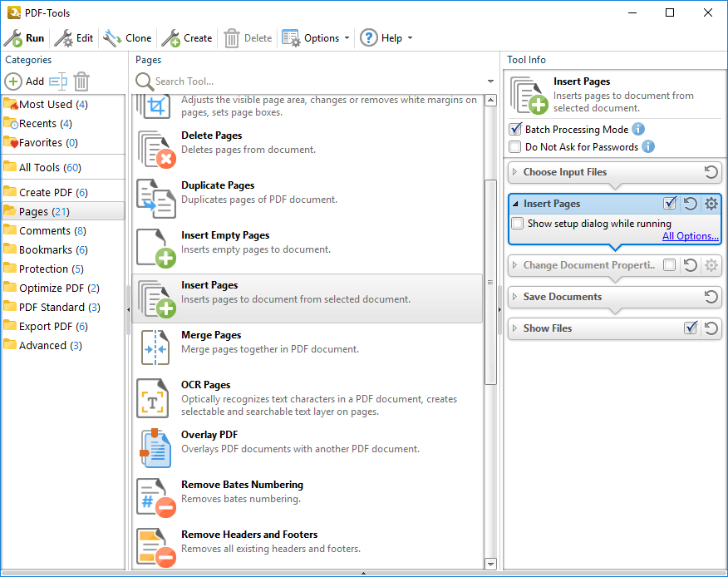
Task: Select Remove Bates Numbering icon
Action: pos(156,498)
